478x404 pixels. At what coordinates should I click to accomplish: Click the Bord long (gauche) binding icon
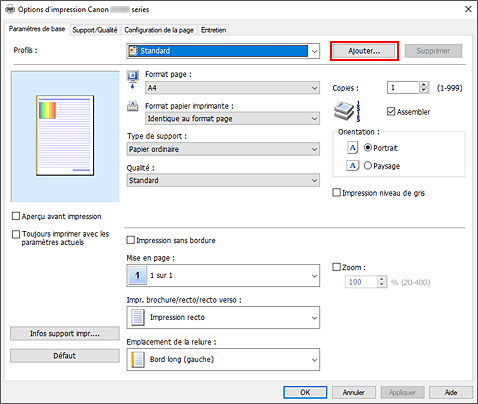click(138, 359)
